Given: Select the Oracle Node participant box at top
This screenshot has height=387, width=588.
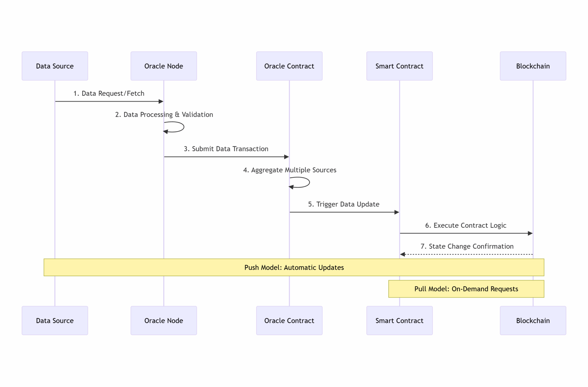Looking at the screenshot, I should pos(163,66).
